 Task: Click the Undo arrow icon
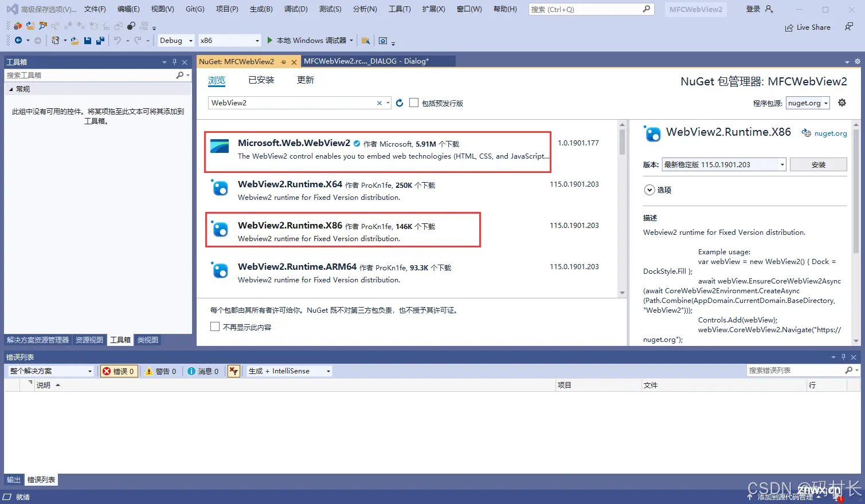click(118, 40)
